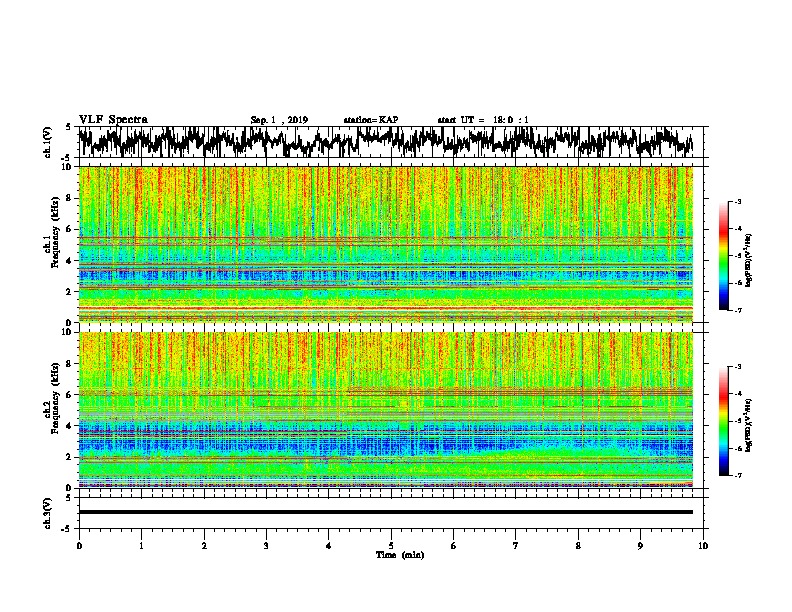Click the time axis tick label "7"
Screen dimensions: 792x612
pos(516,546)
